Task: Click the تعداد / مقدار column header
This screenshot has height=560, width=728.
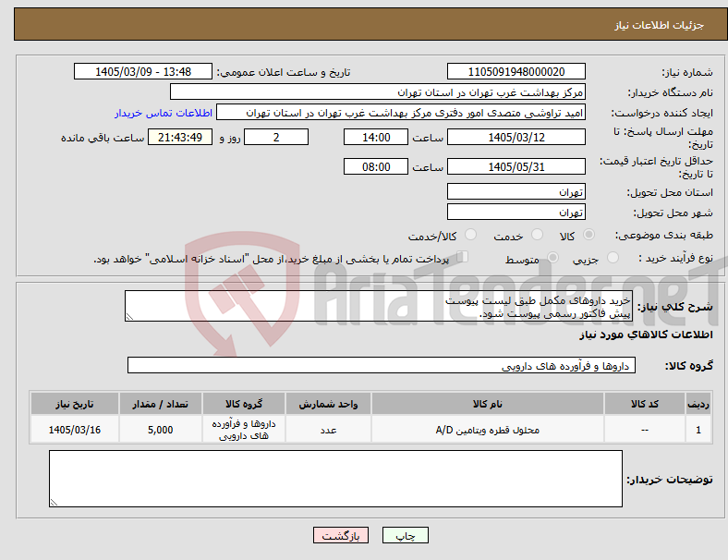Action: tap(160, 404)
